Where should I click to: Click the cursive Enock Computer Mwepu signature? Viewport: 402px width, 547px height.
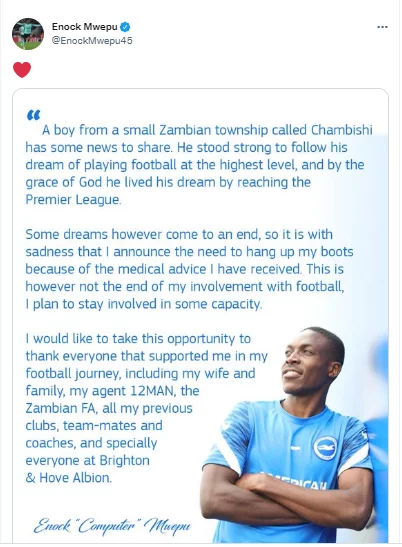(112, 525)
